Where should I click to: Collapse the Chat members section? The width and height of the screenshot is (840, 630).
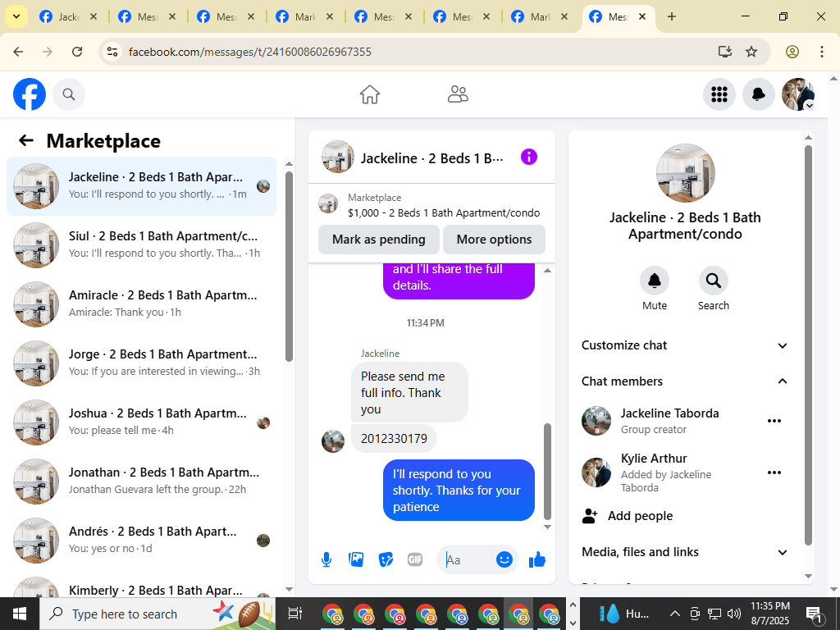coord(685,381)
